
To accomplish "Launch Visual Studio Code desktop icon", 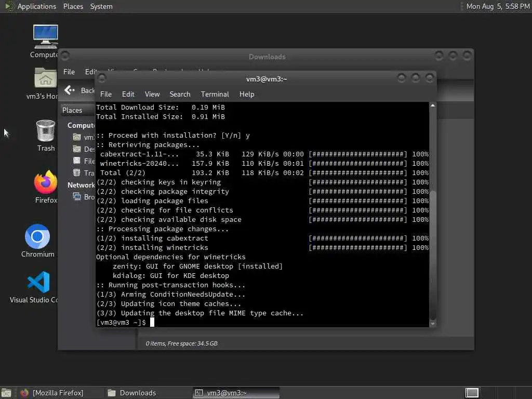I will point(38,282).
